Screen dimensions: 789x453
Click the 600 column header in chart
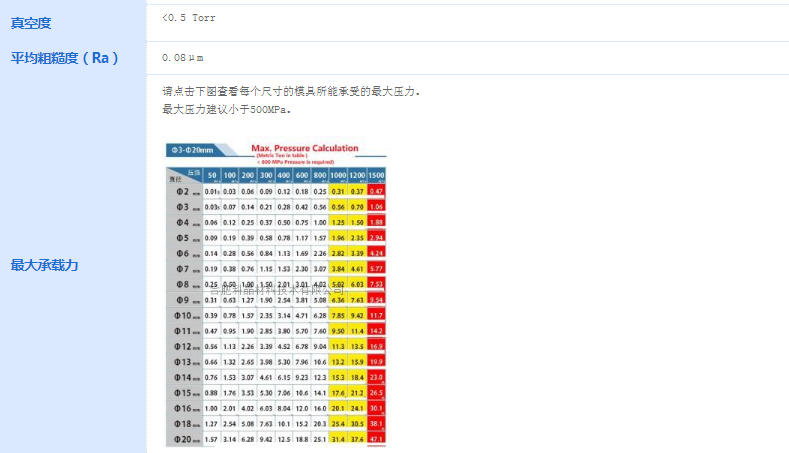click(x=301, y=175)
